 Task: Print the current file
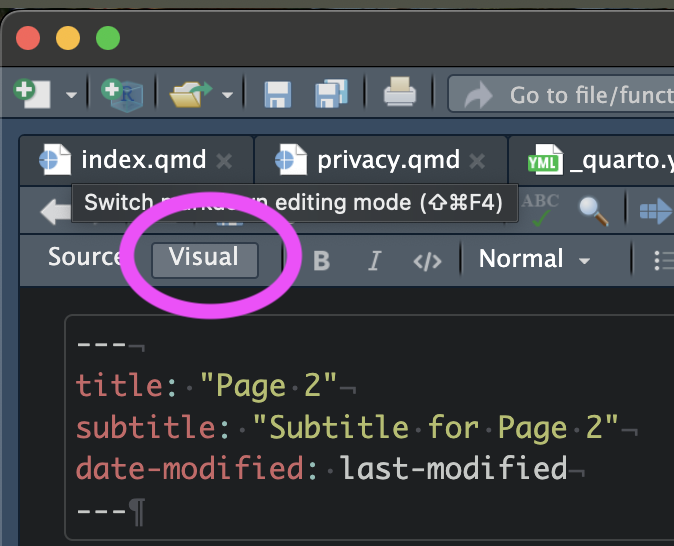click(400, 94)
